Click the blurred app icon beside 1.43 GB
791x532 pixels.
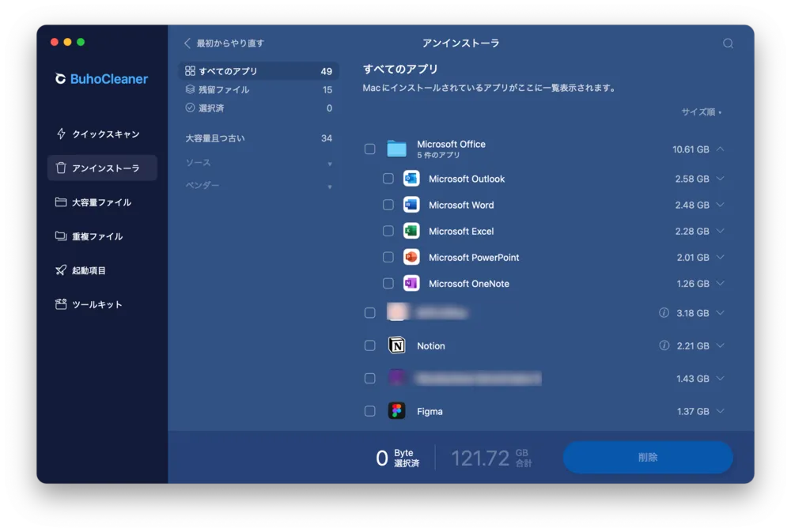point(396,378)
